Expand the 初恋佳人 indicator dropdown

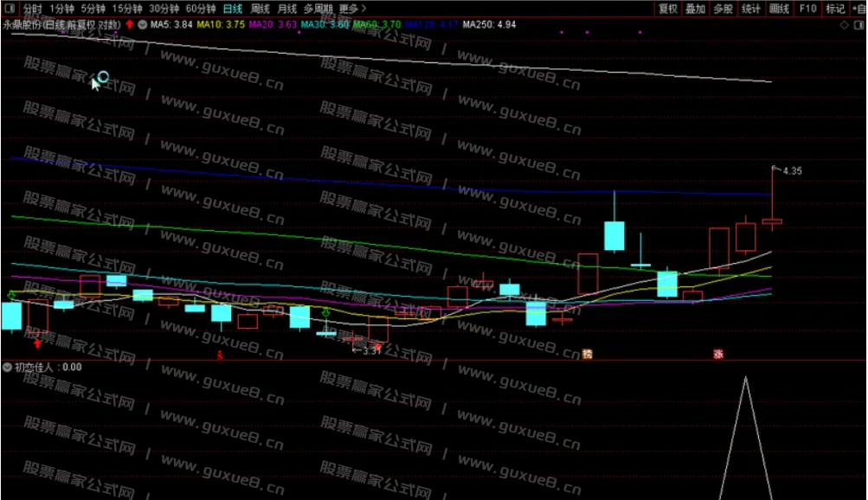(x=8, y=367)
